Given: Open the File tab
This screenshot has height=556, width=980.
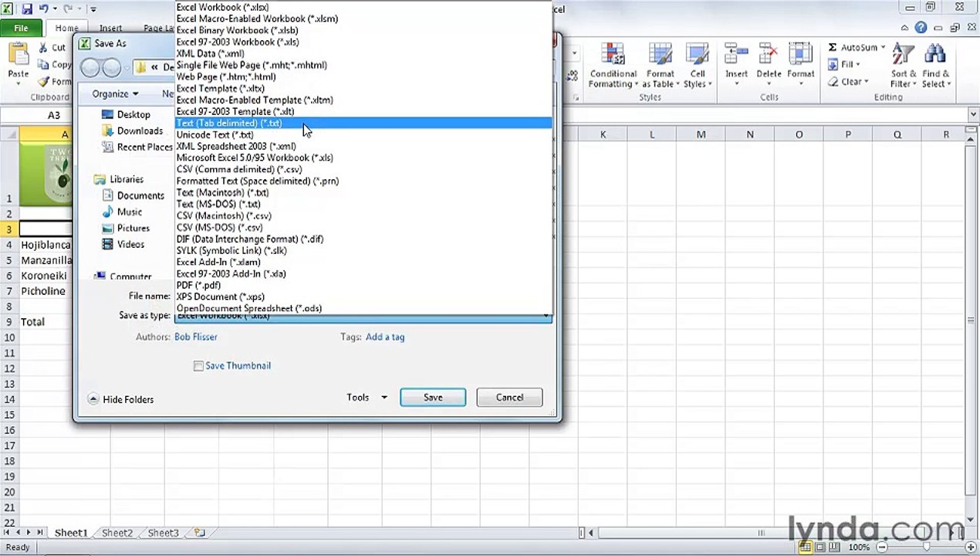Looking at the screenshot, I should [x=21, y=28].
